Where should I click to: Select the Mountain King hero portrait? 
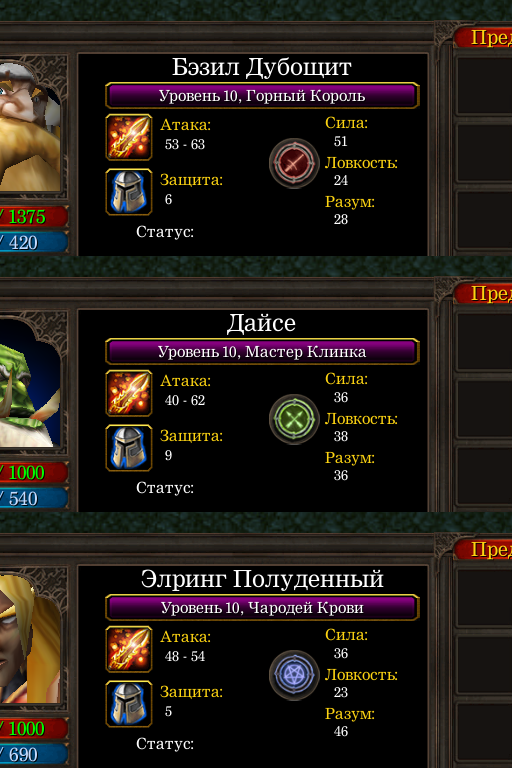(x=30, y=127)
